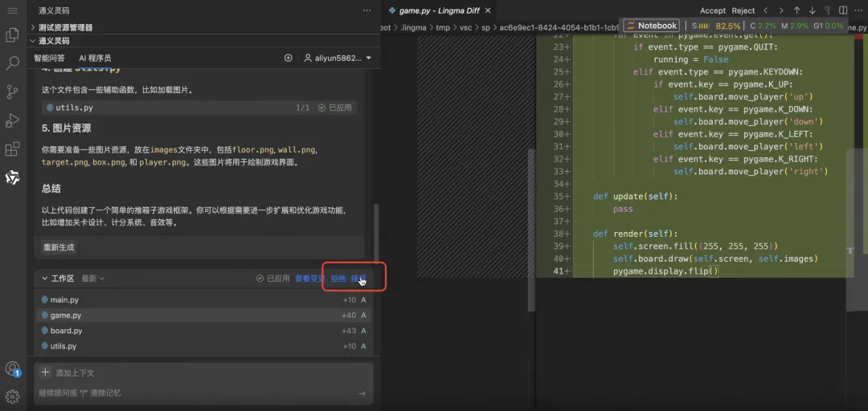Switch to the AI 程序员 tab
The image size is (868, 411).
coord(95,58)
